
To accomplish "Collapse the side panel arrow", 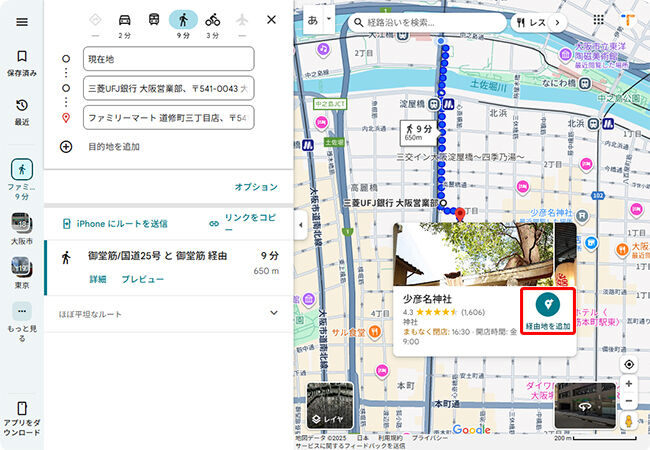I will (301, 225).
